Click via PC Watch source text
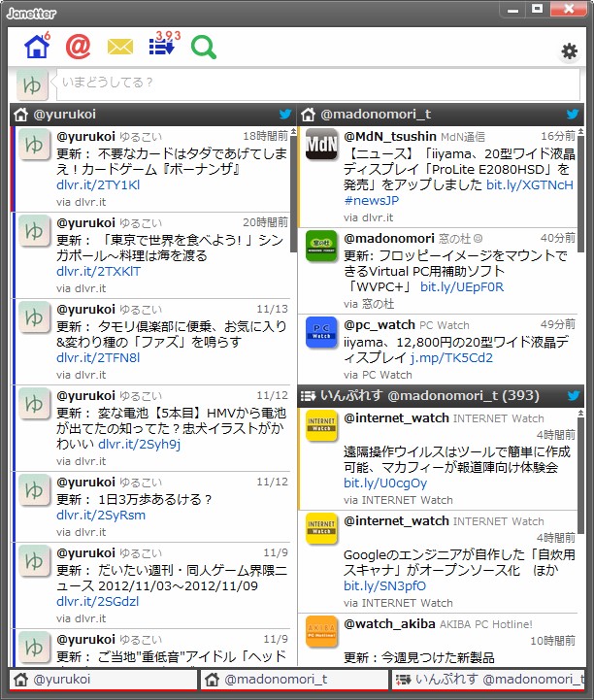The image size is (594, 700). tap(378, 375)
